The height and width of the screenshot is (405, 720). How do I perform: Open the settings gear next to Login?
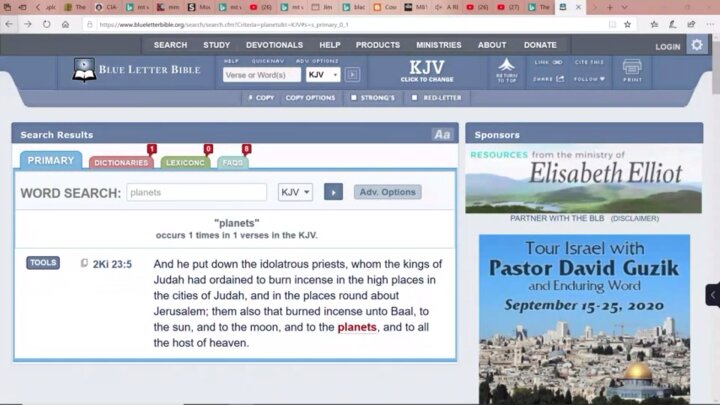pos(696,45)
